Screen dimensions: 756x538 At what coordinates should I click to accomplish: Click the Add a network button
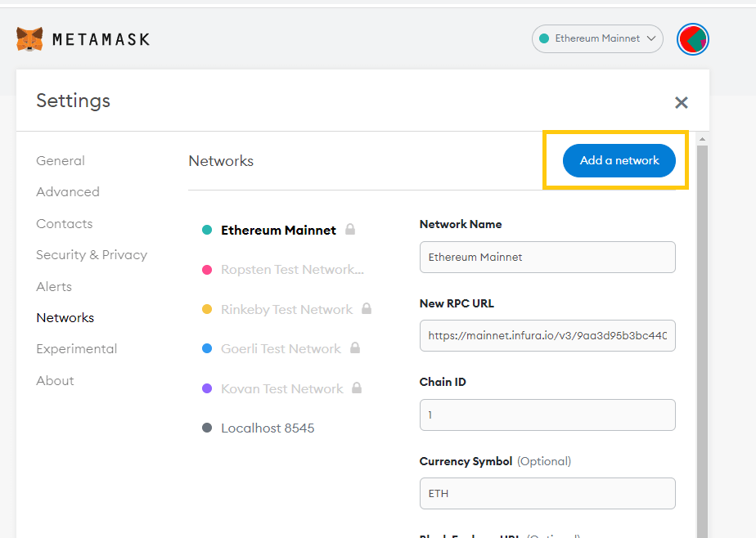(x=619, y=160)
